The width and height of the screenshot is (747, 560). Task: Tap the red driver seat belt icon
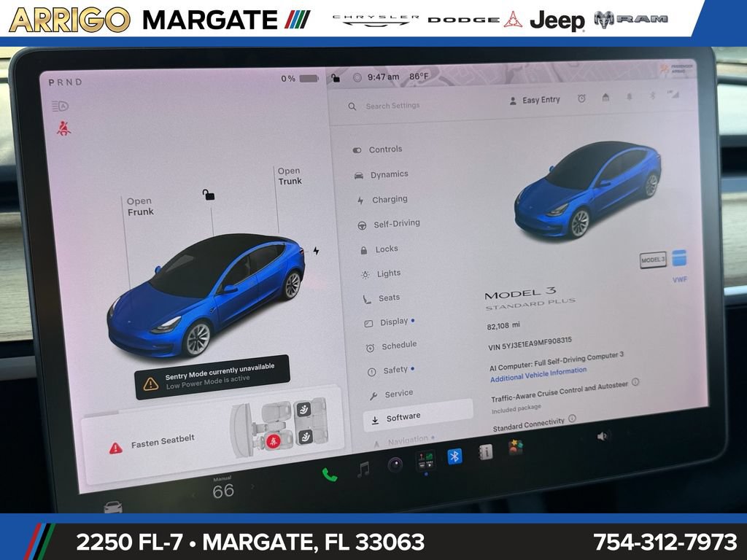click(x=273, y=441)
